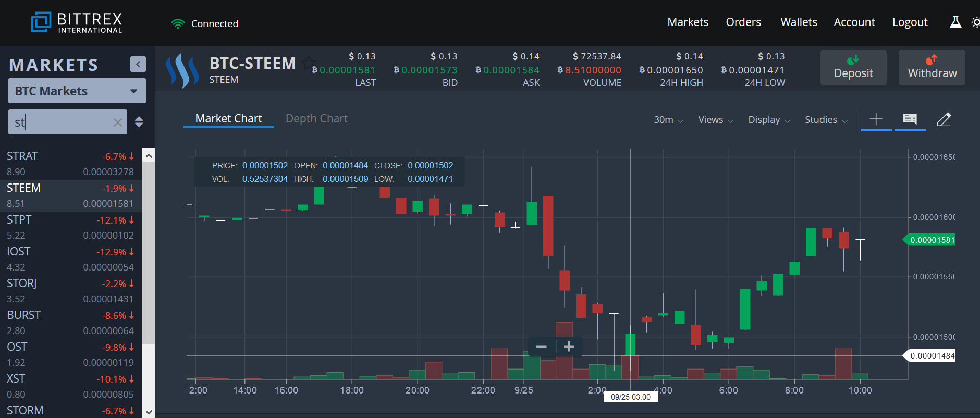Click the Withdraw button
Viewport: 980px width, 418px height.
click(x=932, y=67)
